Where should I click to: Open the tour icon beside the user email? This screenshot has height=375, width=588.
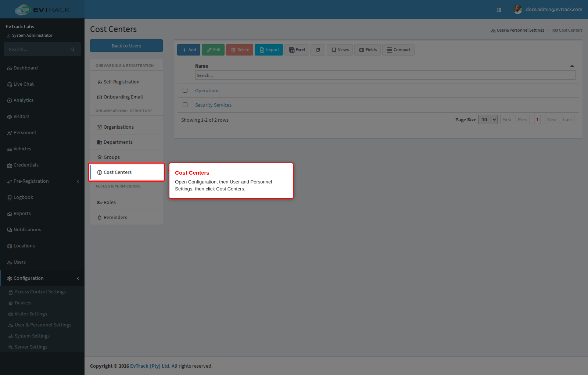(499, 10)
